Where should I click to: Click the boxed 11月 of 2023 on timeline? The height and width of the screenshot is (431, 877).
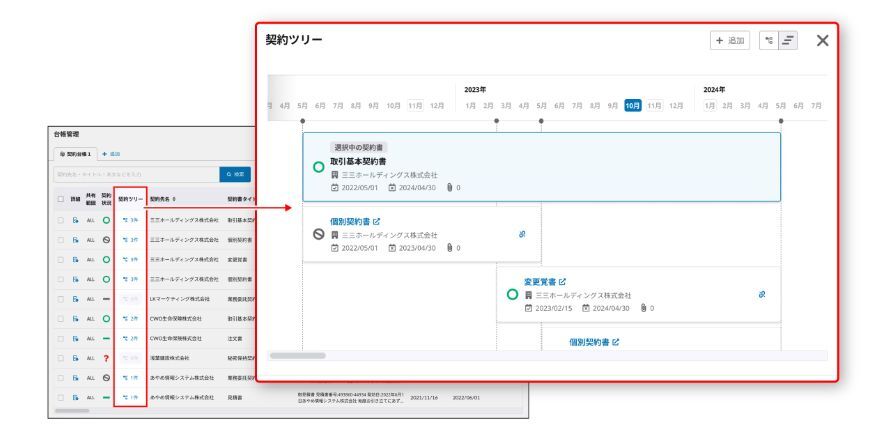[654, 106]
